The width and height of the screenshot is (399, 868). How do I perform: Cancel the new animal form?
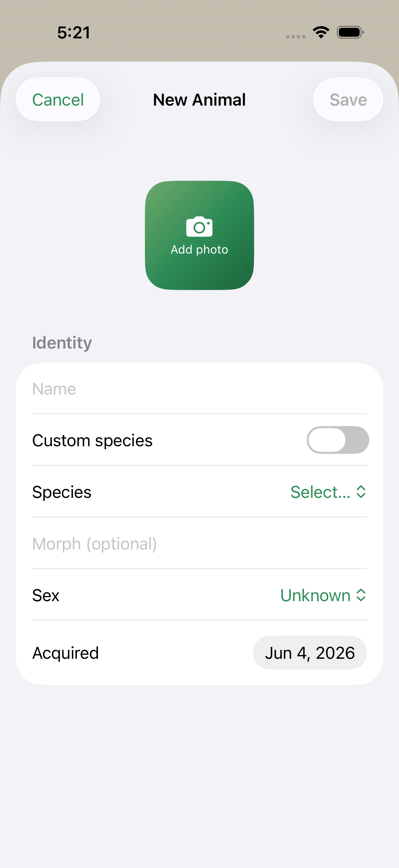[x=58, y=99]
